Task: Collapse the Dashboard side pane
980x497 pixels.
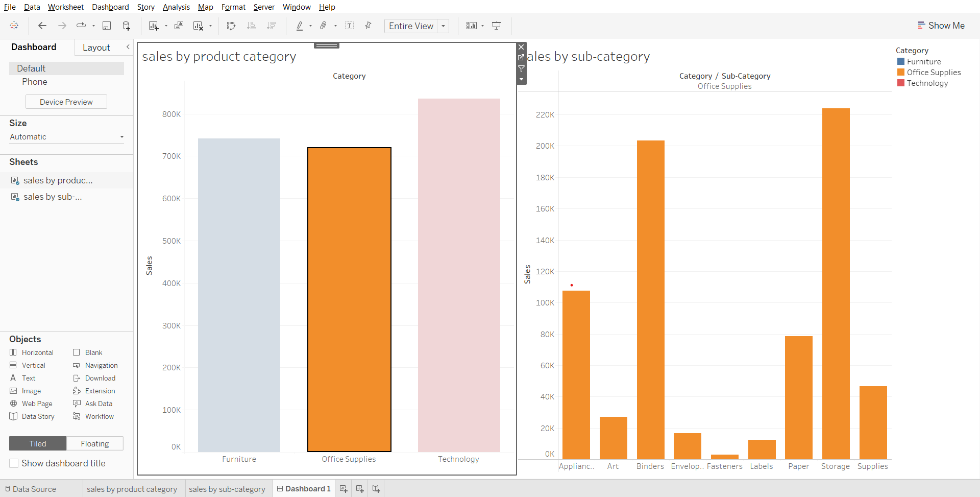Action: tap(128, 47)
